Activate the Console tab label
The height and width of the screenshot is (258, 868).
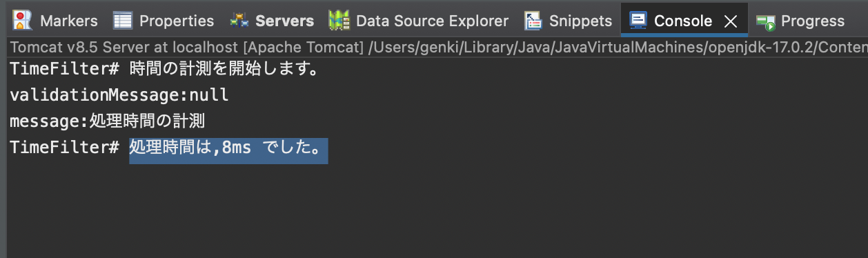click(682, 21)
